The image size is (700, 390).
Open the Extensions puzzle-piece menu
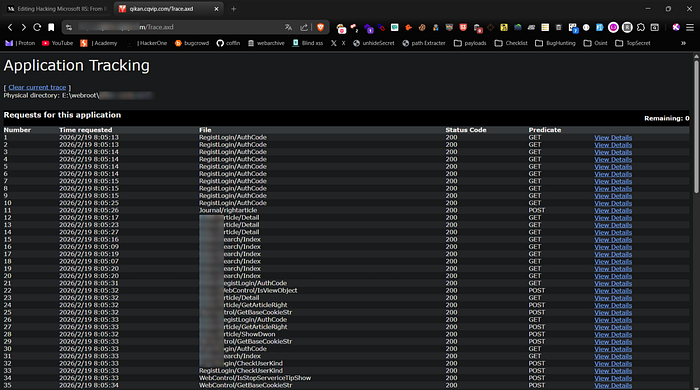tap(641, 27)
